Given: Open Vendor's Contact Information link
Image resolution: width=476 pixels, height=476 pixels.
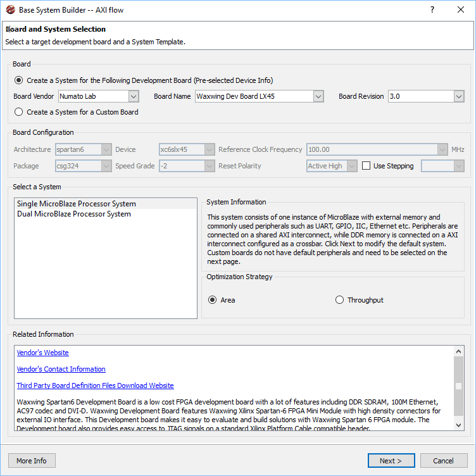Looking at the screenshot, I should click(61, 369).
